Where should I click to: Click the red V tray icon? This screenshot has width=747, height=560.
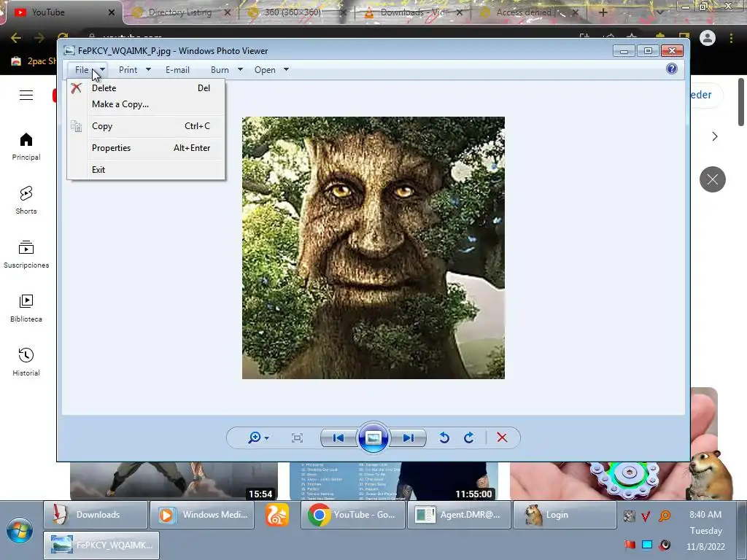tap(646, 516)
